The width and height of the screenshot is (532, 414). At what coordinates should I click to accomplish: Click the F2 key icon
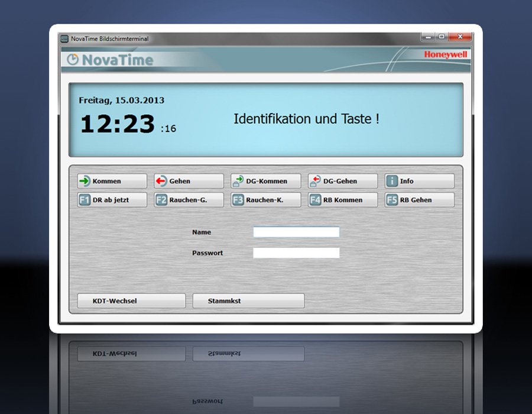click(161, 200)
